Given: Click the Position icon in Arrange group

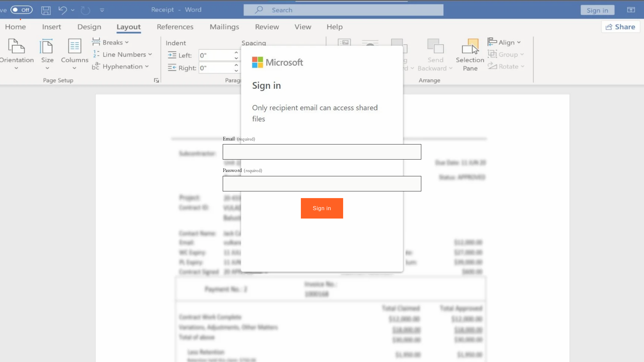Looking at the screenshot, I should coord(344,42).
